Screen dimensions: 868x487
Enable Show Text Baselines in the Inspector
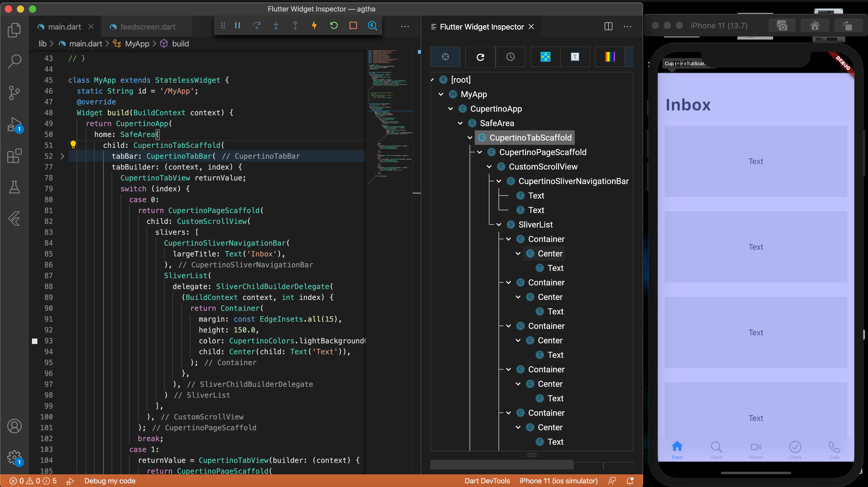click(575, 57)
